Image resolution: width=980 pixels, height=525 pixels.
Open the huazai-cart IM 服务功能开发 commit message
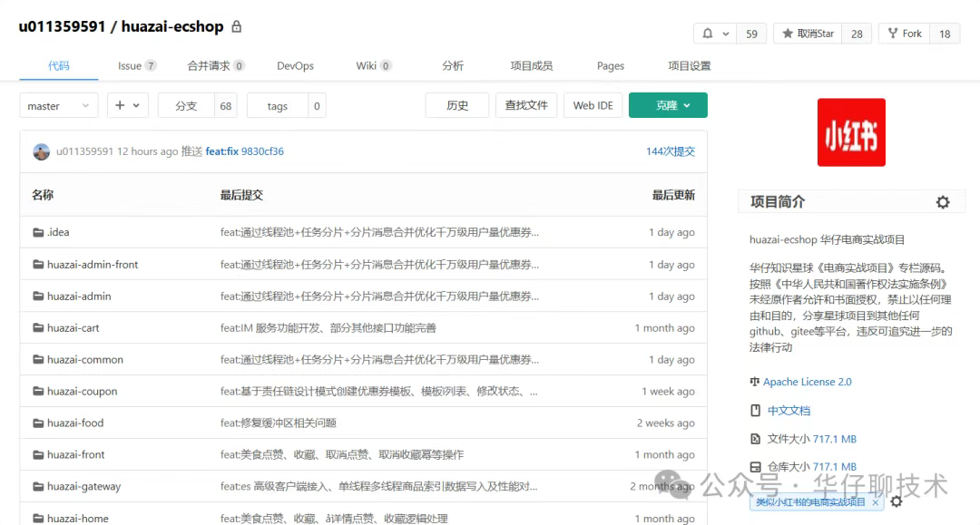pyautogui.click(x=328, y=327)
